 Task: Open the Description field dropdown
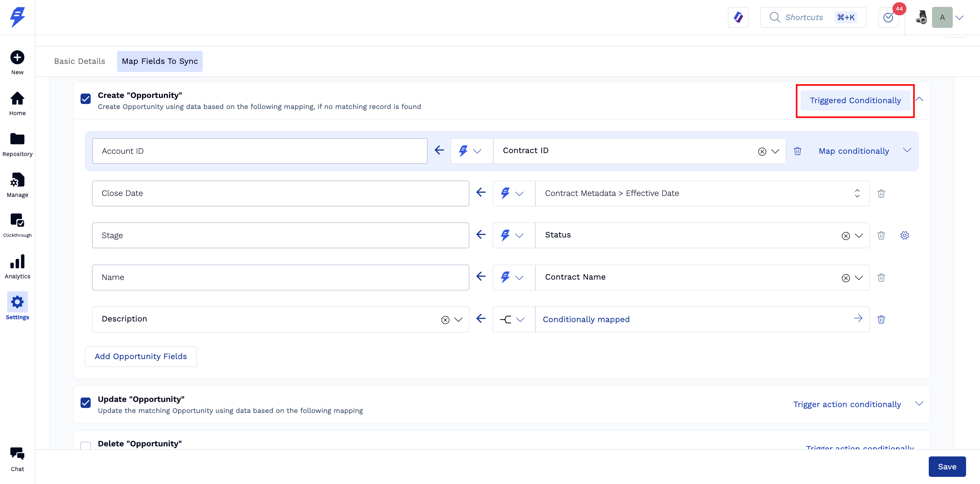(459, 320)
